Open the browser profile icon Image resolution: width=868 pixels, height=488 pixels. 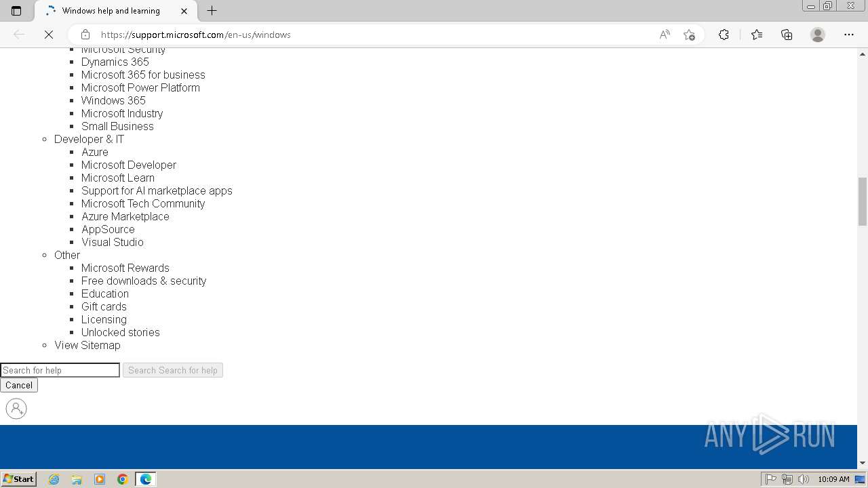818,35
